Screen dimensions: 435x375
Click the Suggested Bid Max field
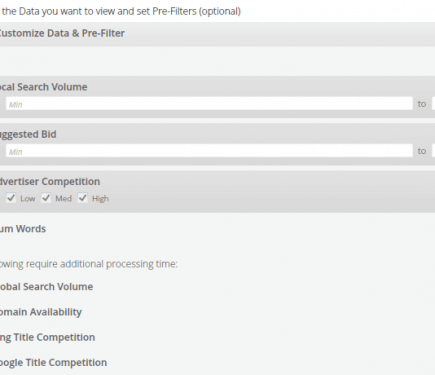click(433, 151)
